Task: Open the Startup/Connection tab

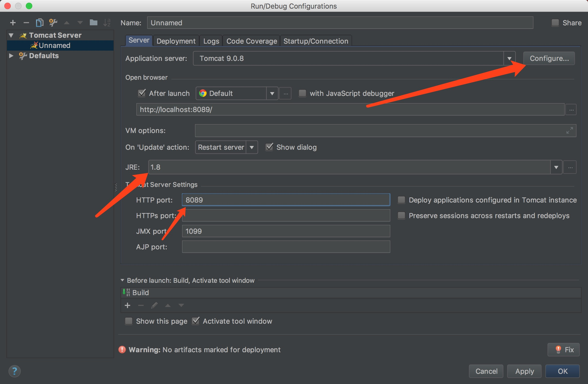Action: tap(316, 41)
